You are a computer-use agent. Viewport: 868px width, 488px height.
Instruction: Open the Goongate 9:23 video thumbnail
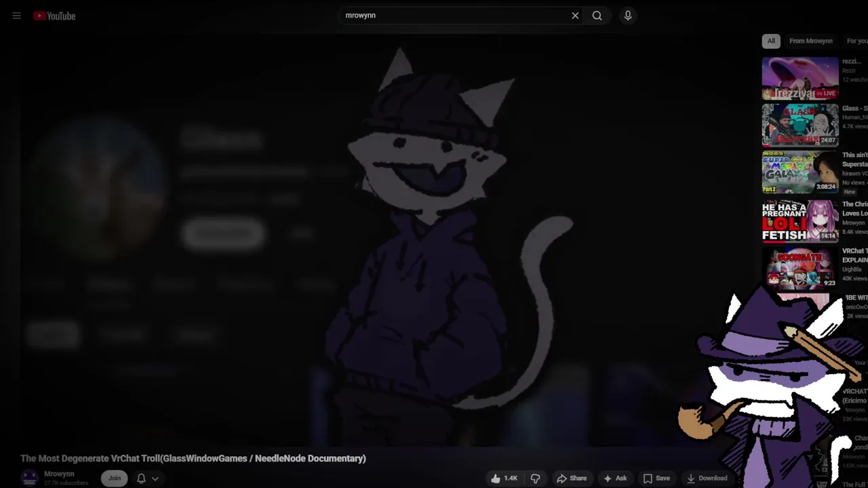tap(800, 268)
